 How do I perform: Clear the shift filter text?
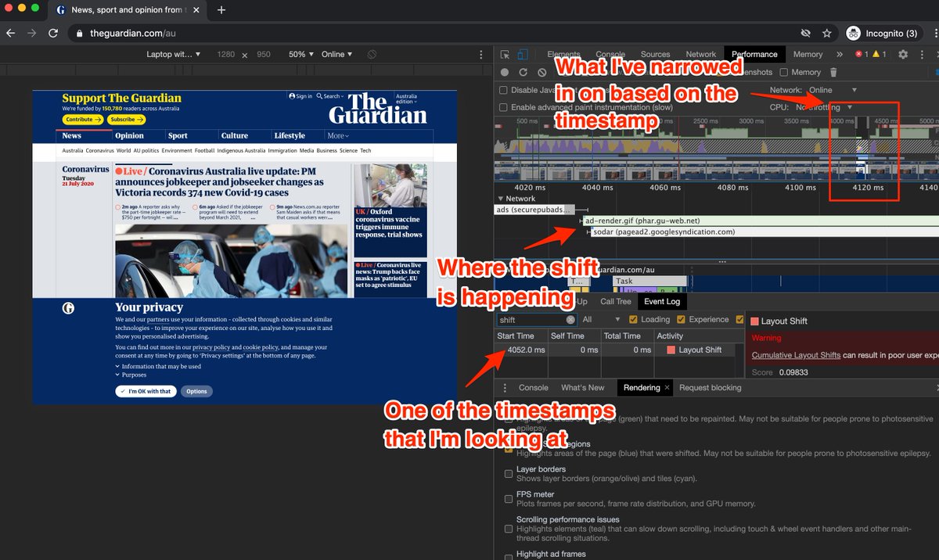[x=570, y=320]
